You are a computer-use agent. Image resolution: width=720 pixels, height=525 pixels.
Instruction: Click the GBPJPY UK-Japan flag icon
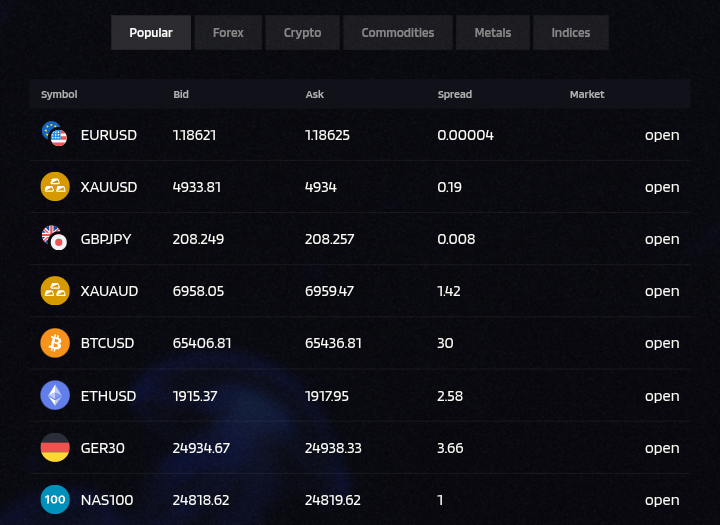pos(54,238)
